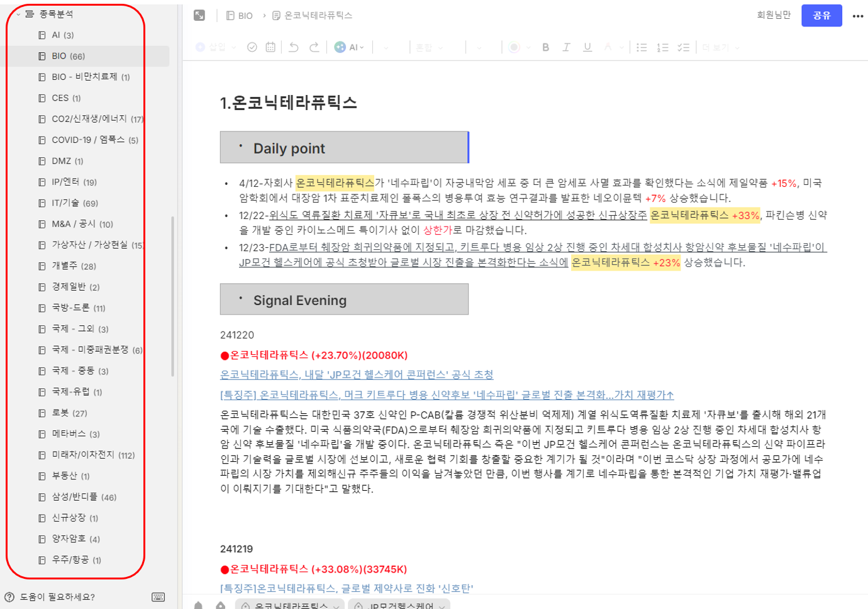Toggle bold formatting
Screen dimensions: 868x609
545,47
